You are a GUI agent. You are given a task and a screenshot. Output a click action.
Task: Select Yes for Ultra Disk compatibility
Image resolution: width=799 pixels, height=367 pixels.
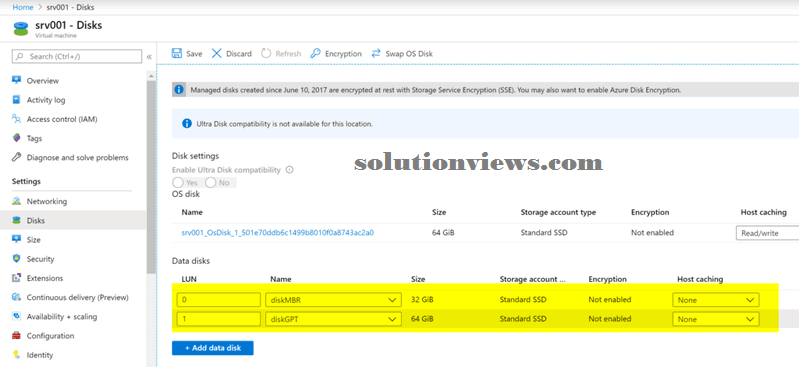click(x=178, y=182)
